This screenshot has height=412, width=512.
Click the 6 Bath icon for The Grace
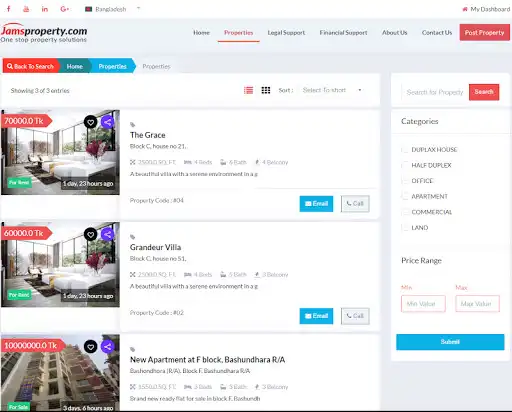(223, 162)
